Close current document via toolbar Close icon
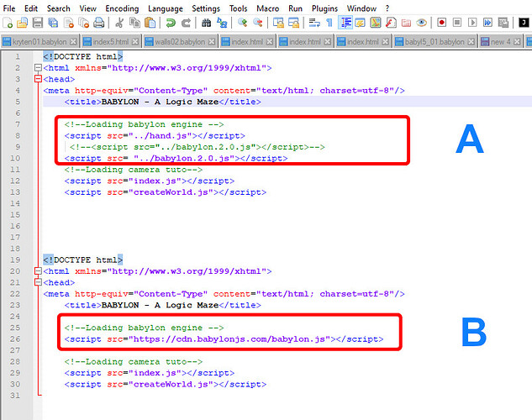Viewport: 532px width, 420px height. point(69,23)
